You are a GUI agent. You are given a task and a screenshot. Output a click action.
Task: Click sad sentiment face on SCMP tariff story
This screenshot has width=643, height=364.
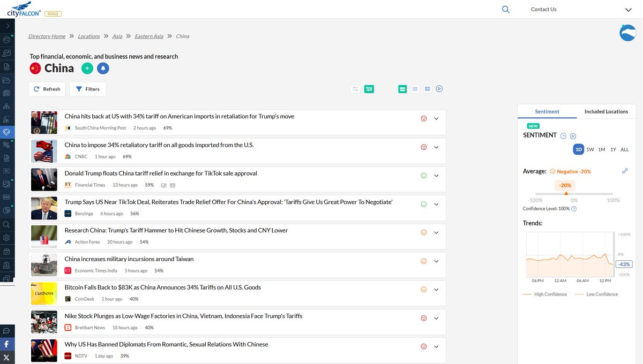[424, 119]
